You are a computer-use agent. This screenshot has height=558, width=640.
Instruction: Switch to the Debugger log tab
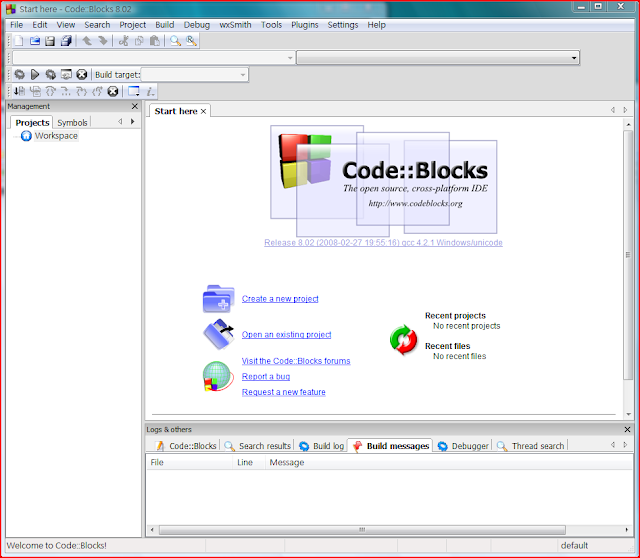[x=463, y=446]
